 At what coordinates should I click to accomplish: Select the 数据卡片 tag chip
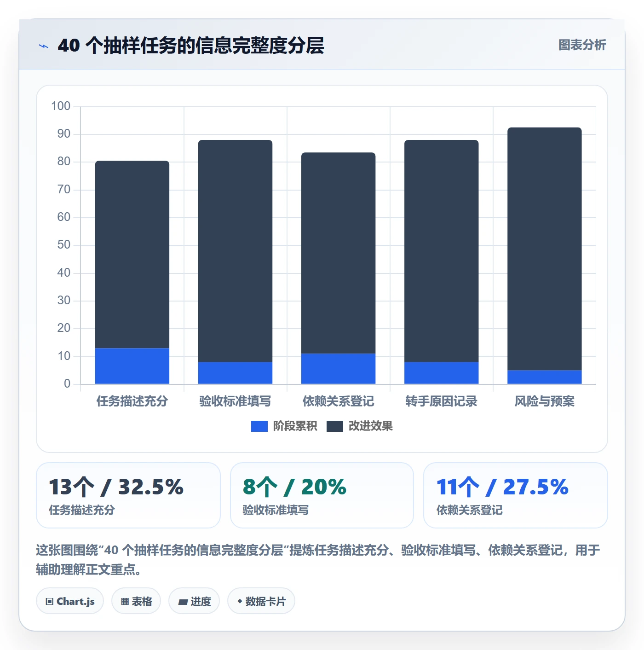[261, 601]
